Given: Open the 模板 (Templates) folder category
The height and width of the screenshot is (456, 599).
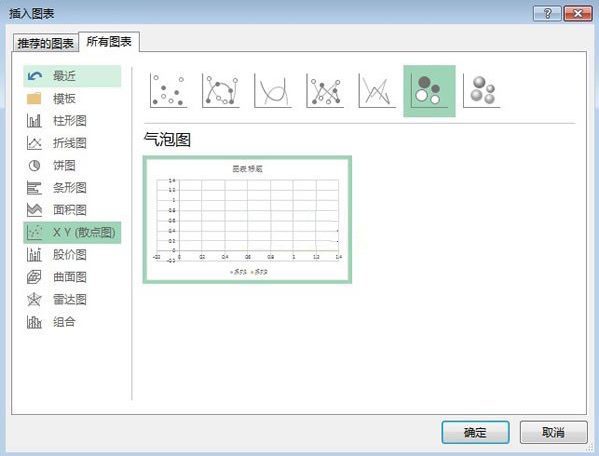Looking at the screenshot, I should click(x=72, y=99).
